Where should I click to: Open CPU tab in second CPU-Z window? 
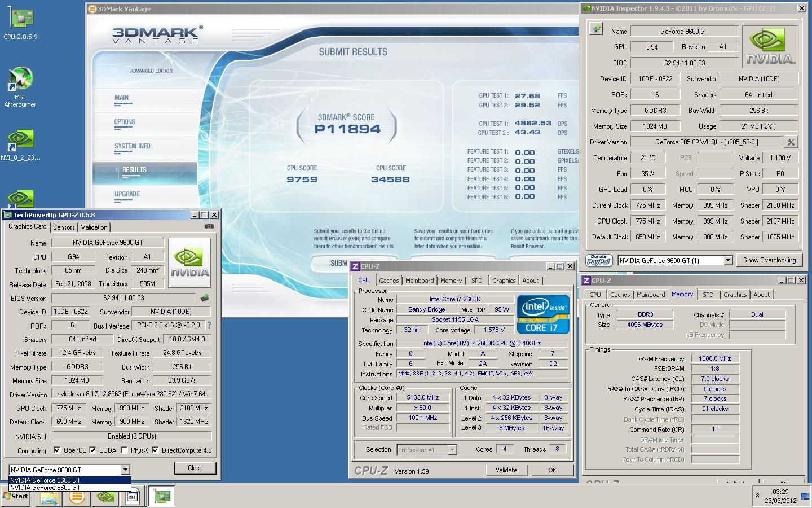click(595, 295)
